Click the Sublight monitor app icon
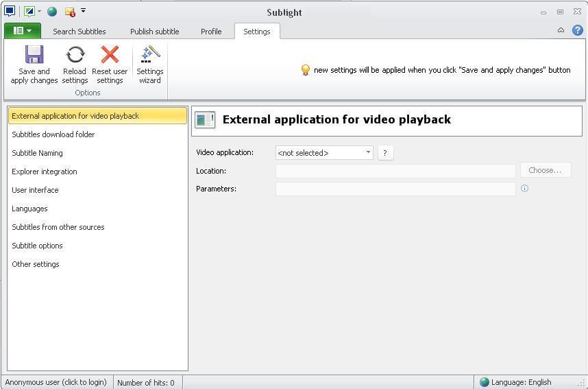588x389 pixels. coord(10,11)
